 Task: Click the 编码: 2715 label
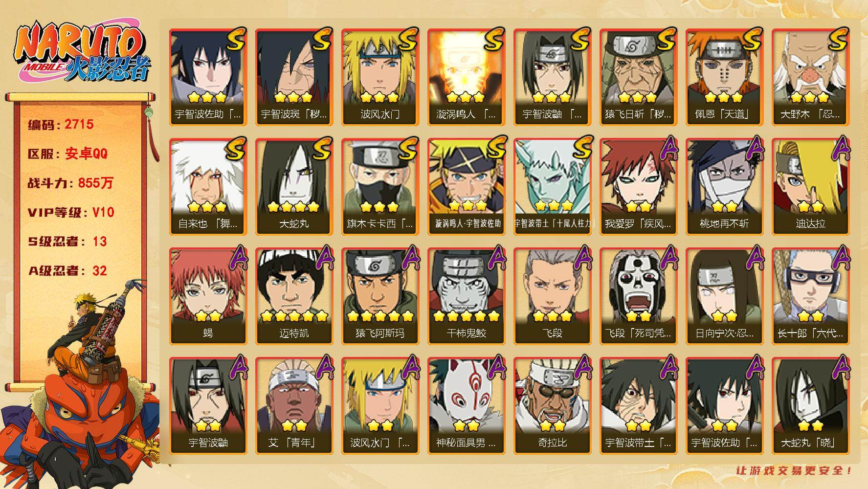point(61,124)
